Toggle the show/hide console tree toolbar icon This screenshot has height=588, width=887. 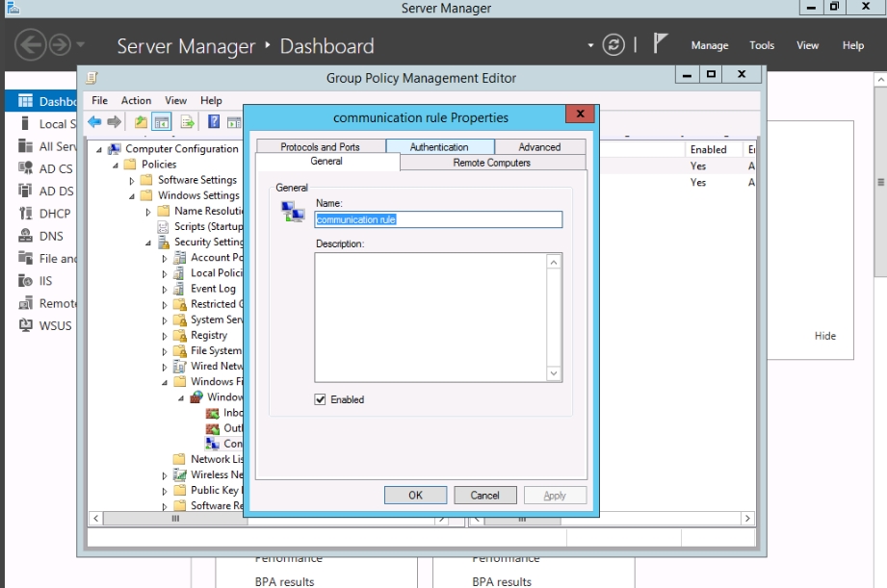pos(162,121)
